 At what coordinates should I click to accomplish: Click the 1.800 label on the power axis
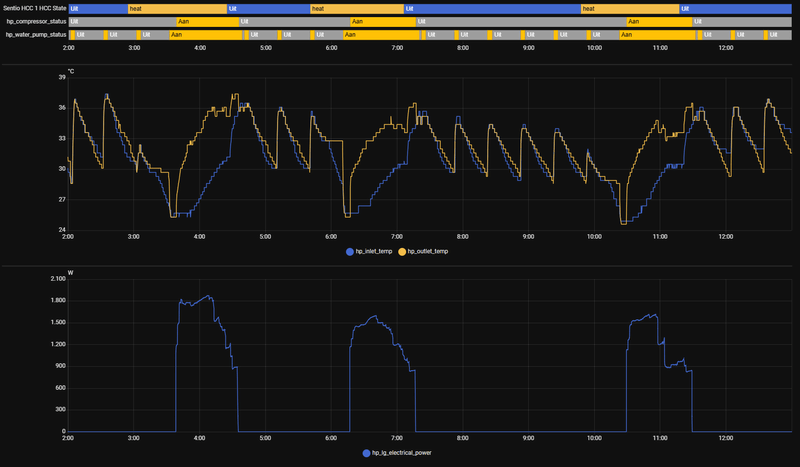[x=58, y=301]
